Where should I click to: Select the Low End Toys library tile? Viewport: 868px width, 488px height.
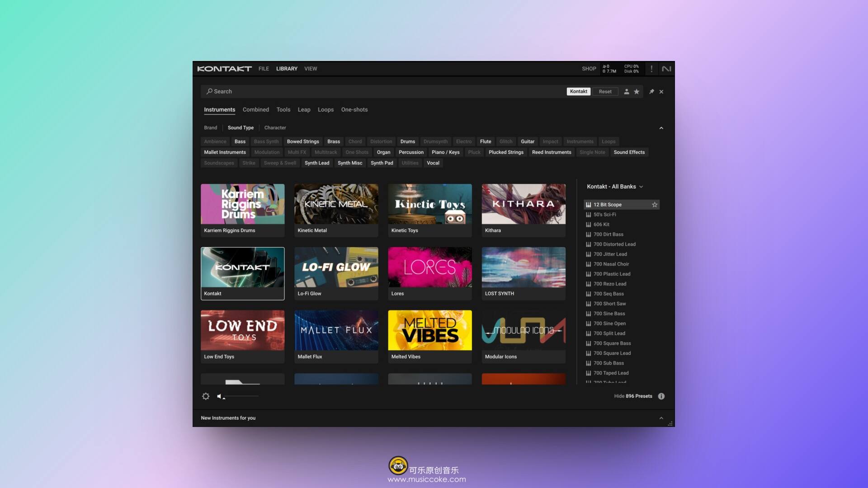click(x=243, y=337)
